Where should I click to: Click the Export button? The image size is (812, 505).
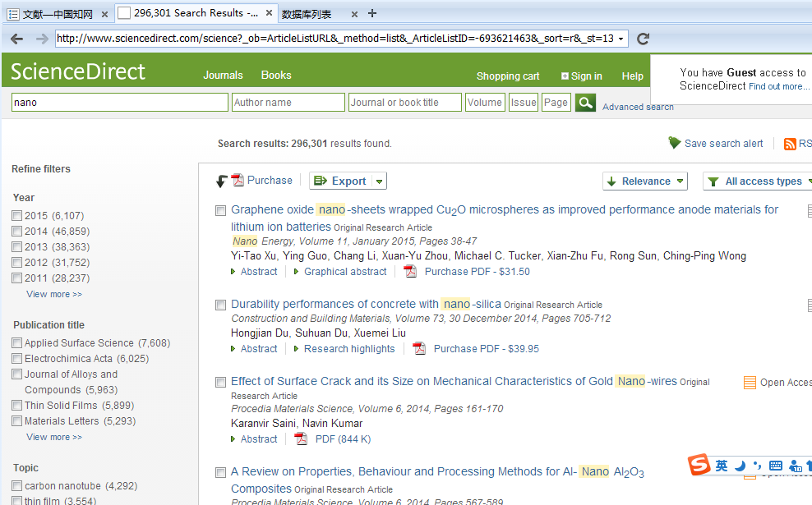[x=341, y=181]
